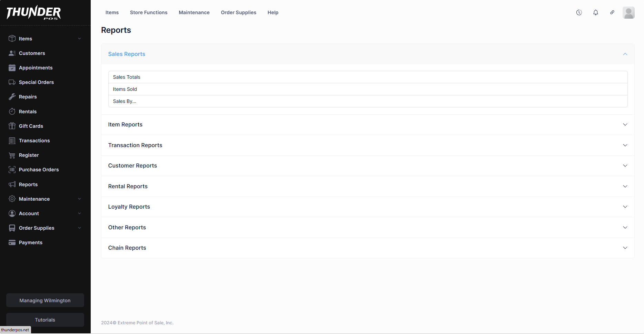Click the Repairs wrench icon in sidebar
This screenshot has height=334, width=644.
click(12, 97)
